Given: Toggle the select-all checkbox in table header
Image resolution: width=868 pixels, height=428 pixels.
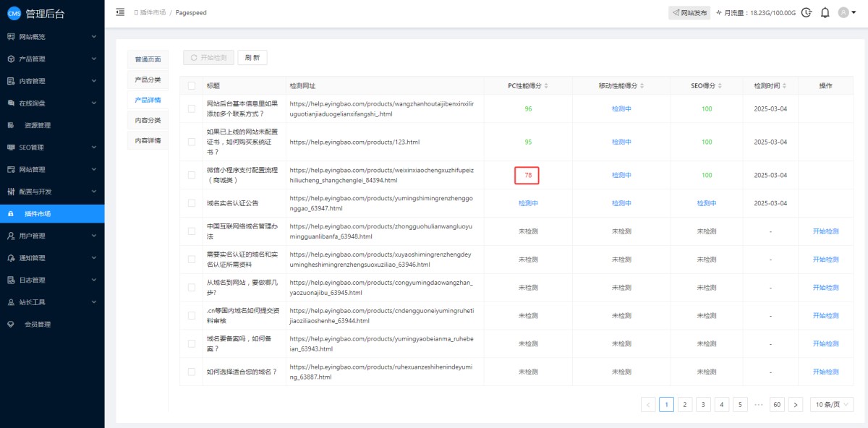Looking at the screenshot, I should 192,86.
